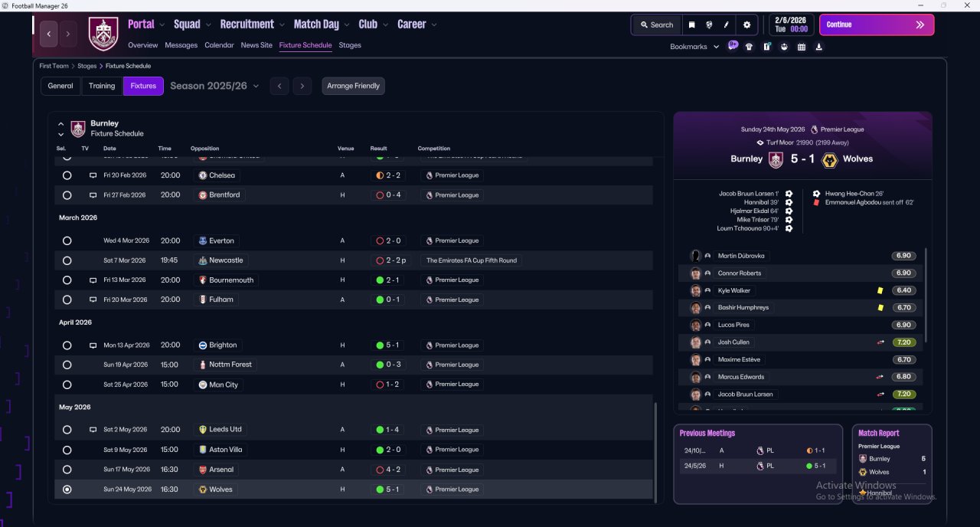Switch to the Training tab
The height and width of the screenshot is (527, 980).
click(102, 86)
